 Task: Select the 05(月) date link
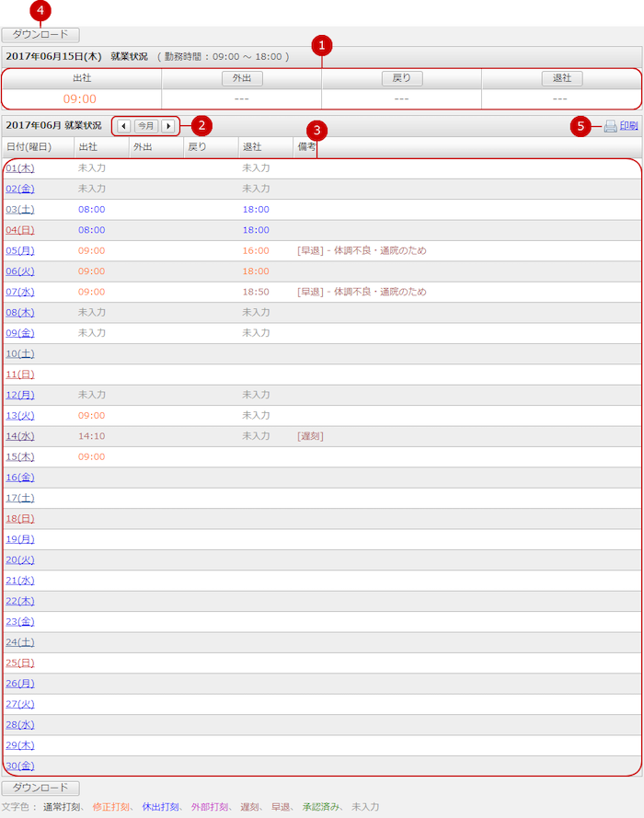(20, 250)
